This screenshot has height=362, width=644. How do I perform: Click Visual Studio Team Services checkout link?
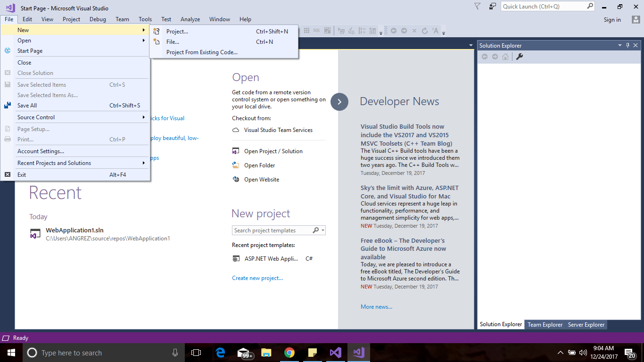(x=278, y=130)
